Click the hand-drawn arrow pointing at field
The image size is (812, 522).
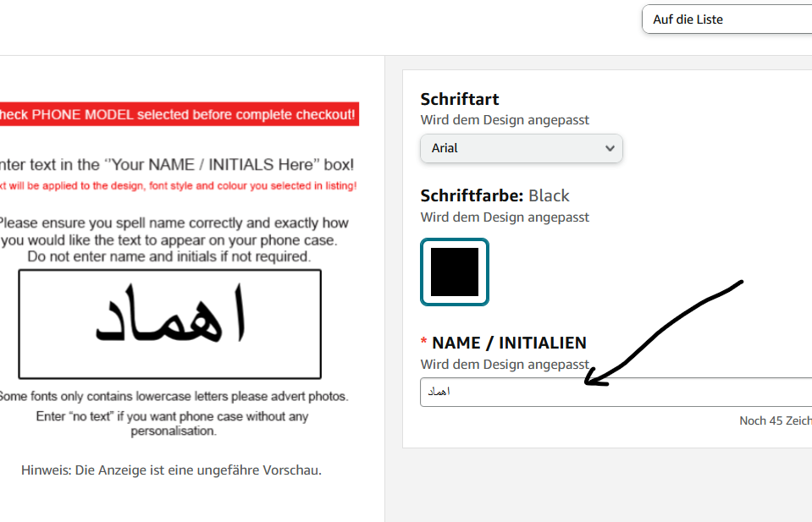pos(664,333)
